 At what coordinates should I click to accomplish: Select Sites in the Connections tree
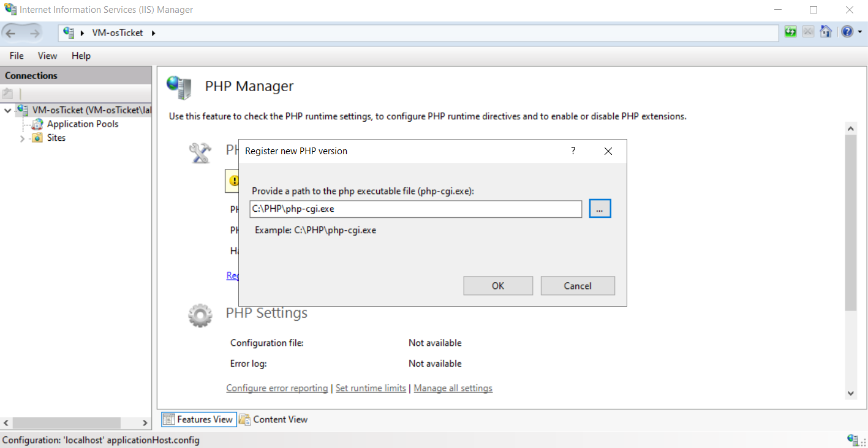(56, 138)
